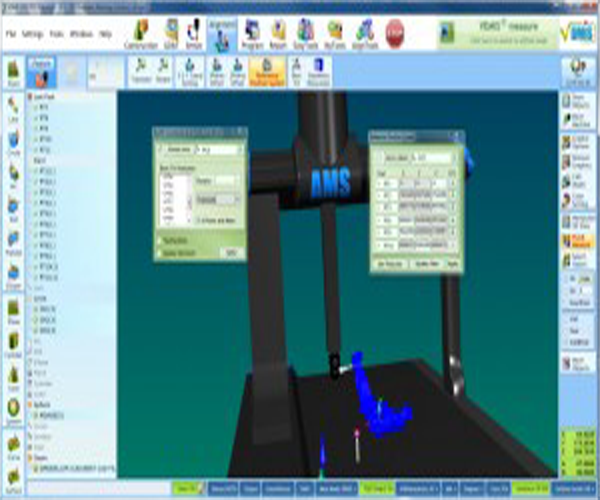The height and width of the screenshot is (500, 600).
Task: Toggle the highlighted Pick & Measure option
Action: coord(578,241)
